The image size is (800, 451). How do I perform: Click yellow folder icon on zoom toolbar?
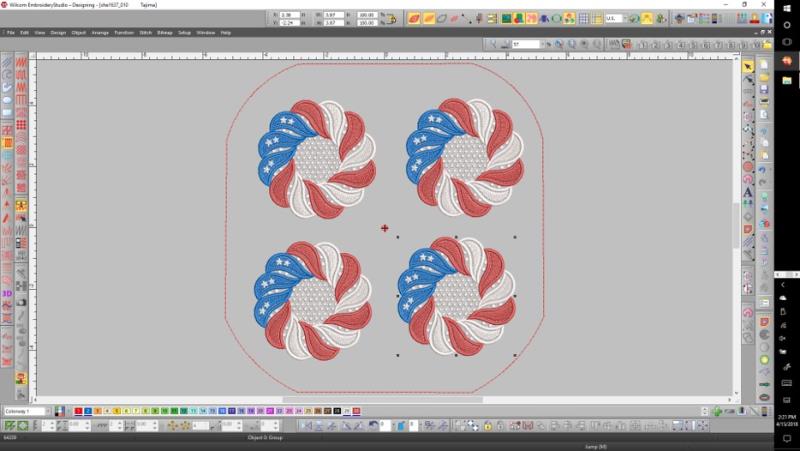tap(767, 45)
